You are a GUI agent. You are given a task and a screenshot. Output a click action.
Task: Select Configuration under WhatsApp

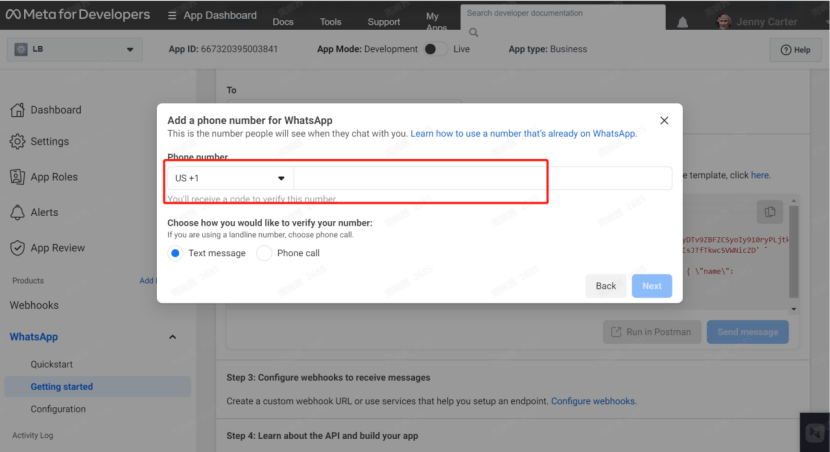pyautogui.click(x=58, y=409)
